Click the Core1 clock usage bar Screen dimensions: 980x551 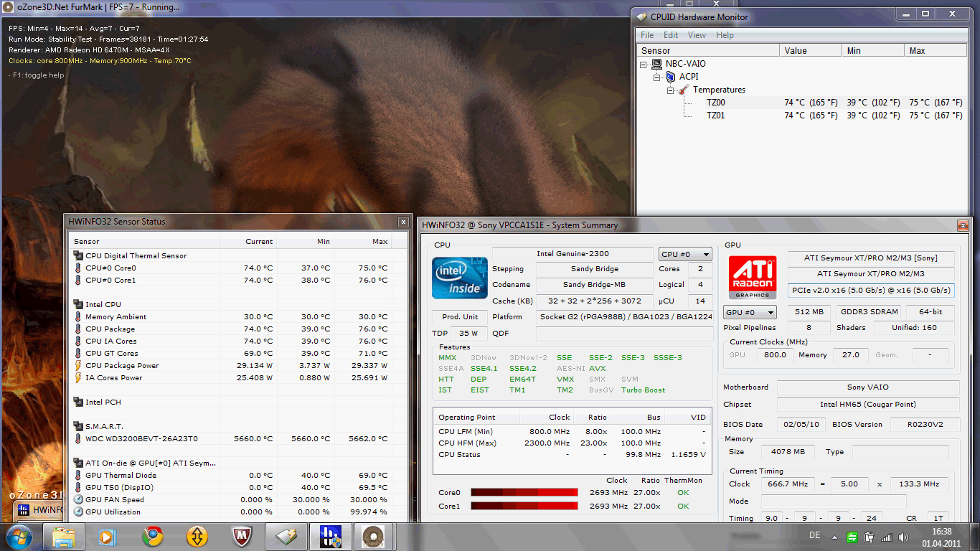coord(524,506)
